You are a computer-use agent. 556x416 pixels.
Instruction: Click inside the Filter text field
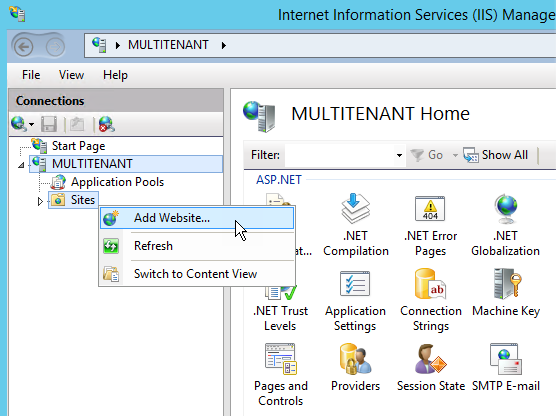tap(339, 155)
